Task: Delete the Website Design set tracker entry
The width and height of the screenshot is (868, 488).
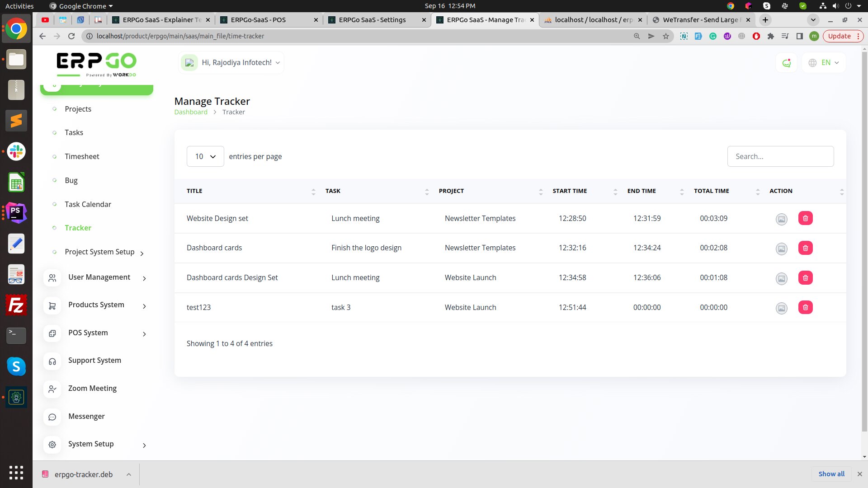Action: tap(805, 218)
